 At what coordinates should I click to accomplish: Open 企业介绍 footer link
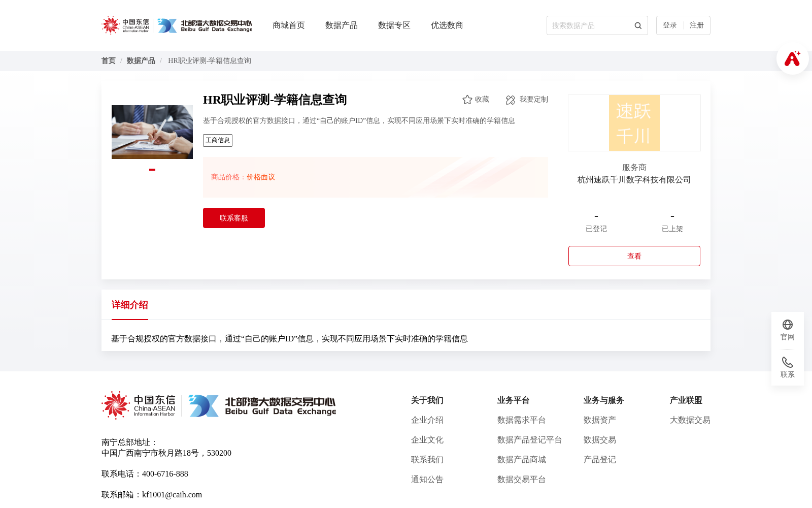[x=427, y=420]
